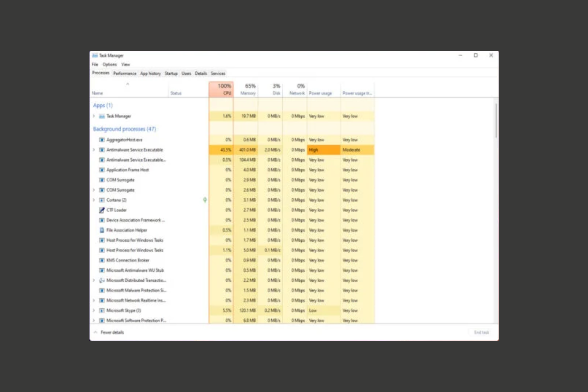Sort by the Network column header
The width and height of the screenshot is (588, 392).
pyautogui.click(x=295, y=89)
